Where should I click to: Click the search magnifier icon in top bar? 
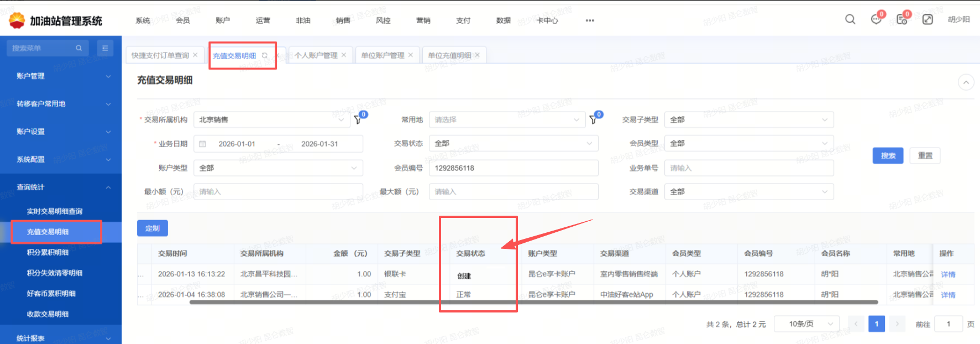click(x=850, y=19)
